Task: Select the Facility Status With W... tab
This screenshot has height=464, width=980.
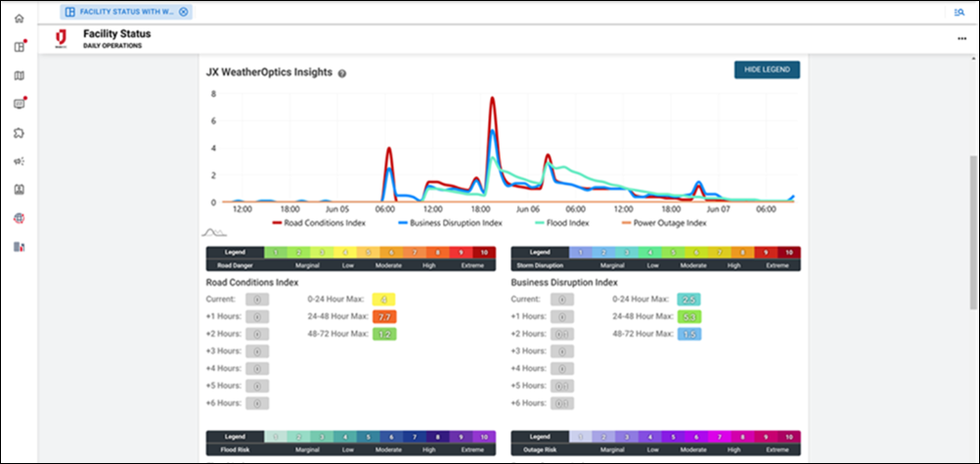Action: (121, 12)
